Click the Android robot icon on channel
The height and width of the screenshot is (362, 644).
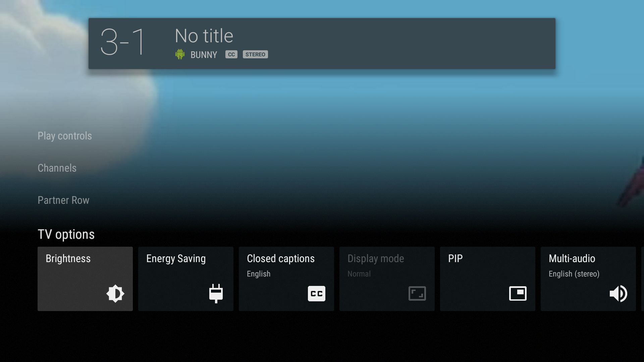tap(180, 54)
